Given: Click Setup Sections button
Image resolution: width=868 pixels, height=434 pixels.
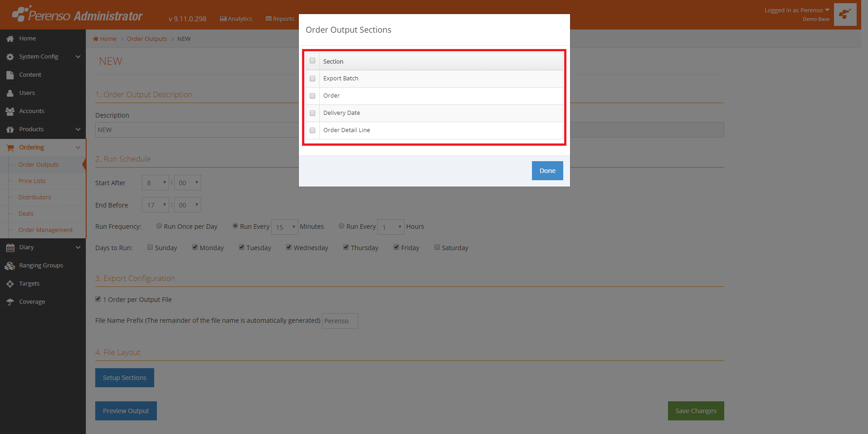Looking at the screenshot, I should 125,378.
